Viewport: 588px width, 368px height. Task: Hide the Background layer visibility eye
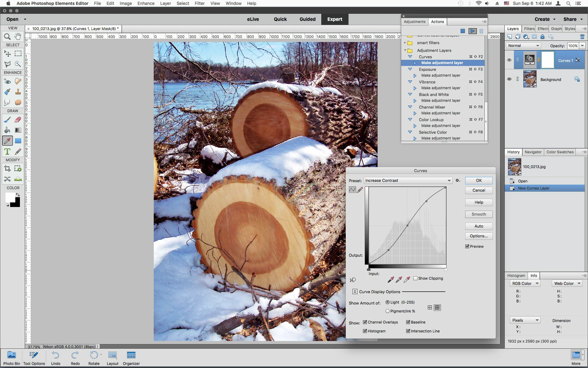509,79
